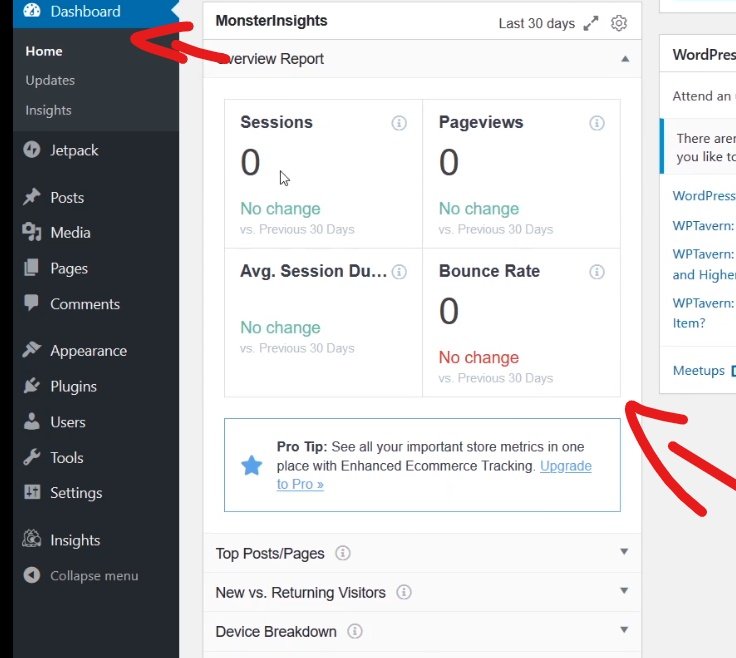The width and height of the screenshot is (736, 658).
Task: Open the Users menu label
Action: [x=68, y=422]
